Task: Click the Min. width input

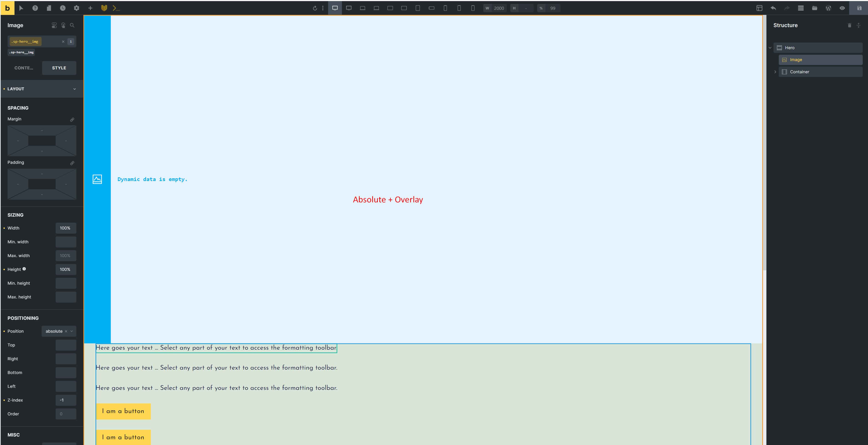Action: (x=66, y=242)
